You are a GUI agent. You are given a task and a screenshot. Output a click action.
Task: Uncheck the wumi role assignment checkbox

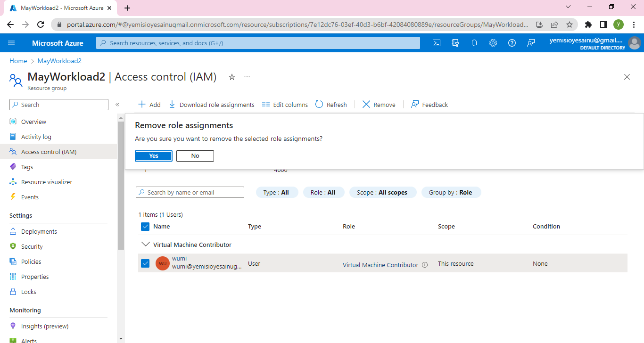[x=145, y=263]
